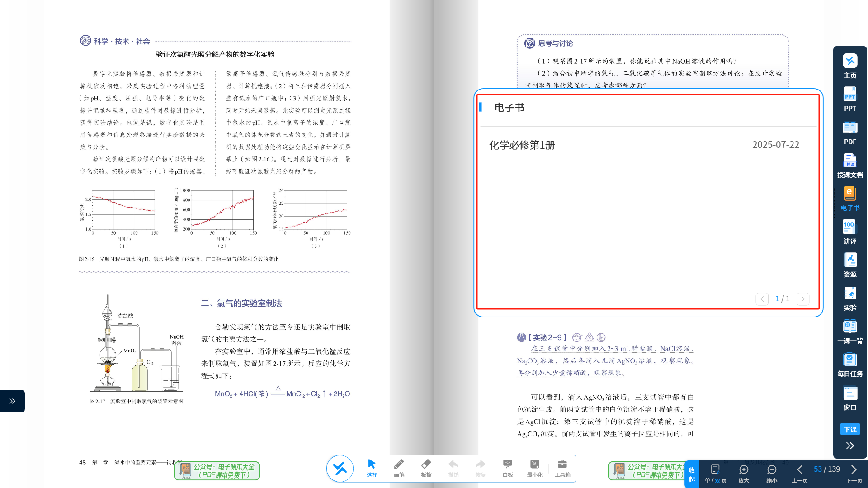Image resolution: width=868 pixels, height=488 pixels.
Task: Toggle 单/双页 single or double page view
Action: [x=716, y=474]
